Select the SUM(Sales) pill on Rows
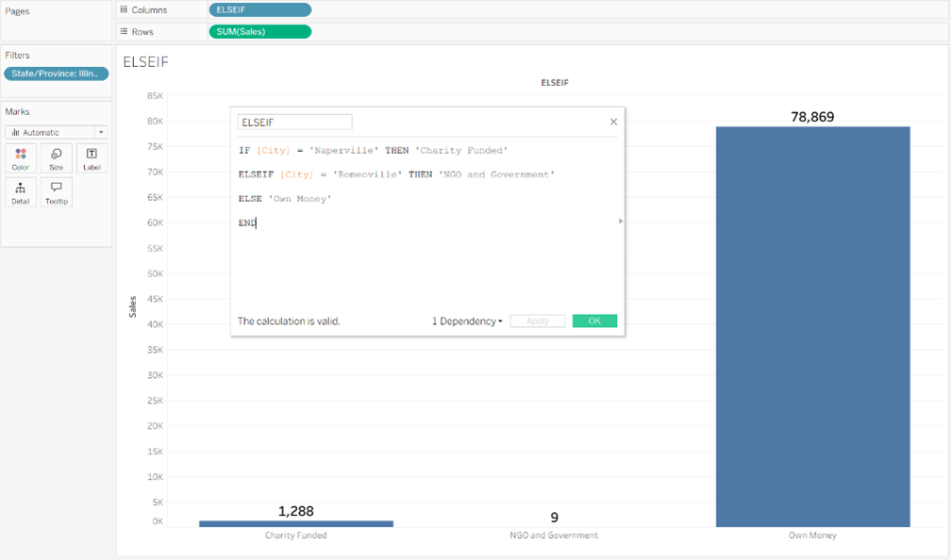951x560 pixels. click(260, 31)
